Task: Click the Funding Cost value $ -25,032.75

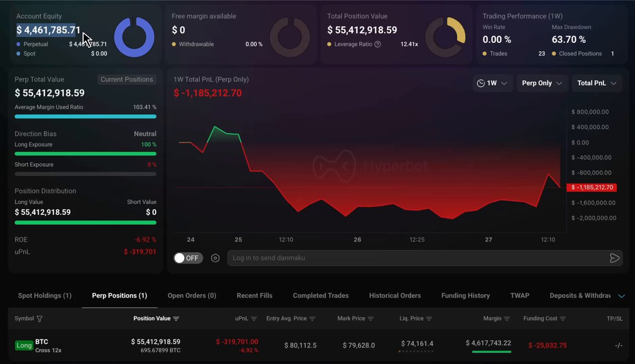Action: pos(548,345)
